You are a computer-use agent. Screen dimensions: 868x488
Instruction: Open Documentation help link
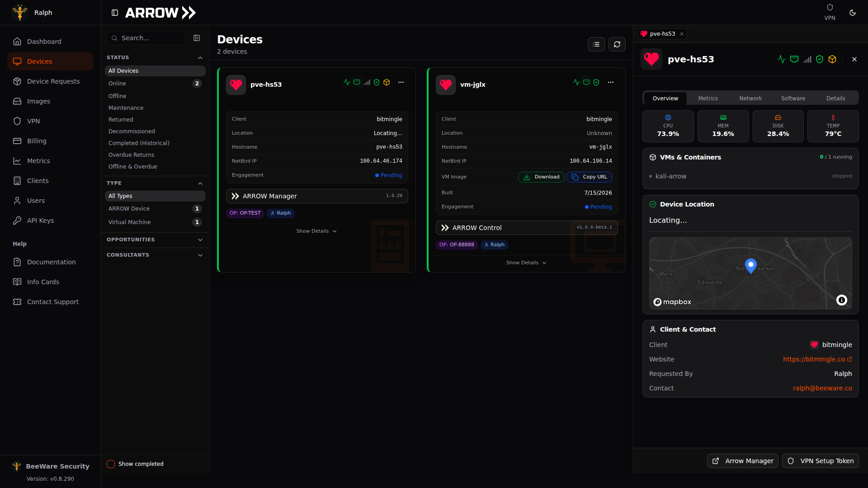point(50,262)
